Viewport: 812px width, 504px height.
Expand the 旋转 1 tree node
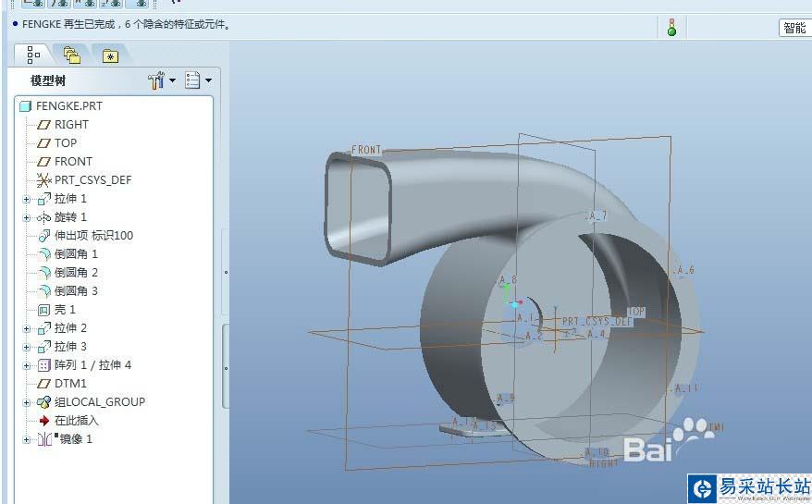[x=27, y=217]
